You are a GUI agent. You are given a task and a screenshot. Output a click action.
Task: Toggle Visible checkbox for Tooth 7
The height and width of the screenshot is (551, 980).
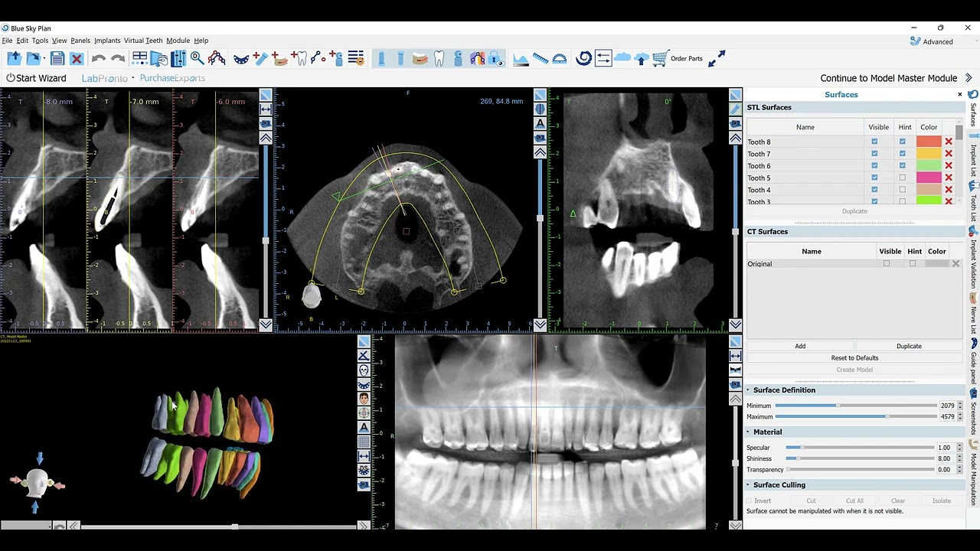click(874, 154)
